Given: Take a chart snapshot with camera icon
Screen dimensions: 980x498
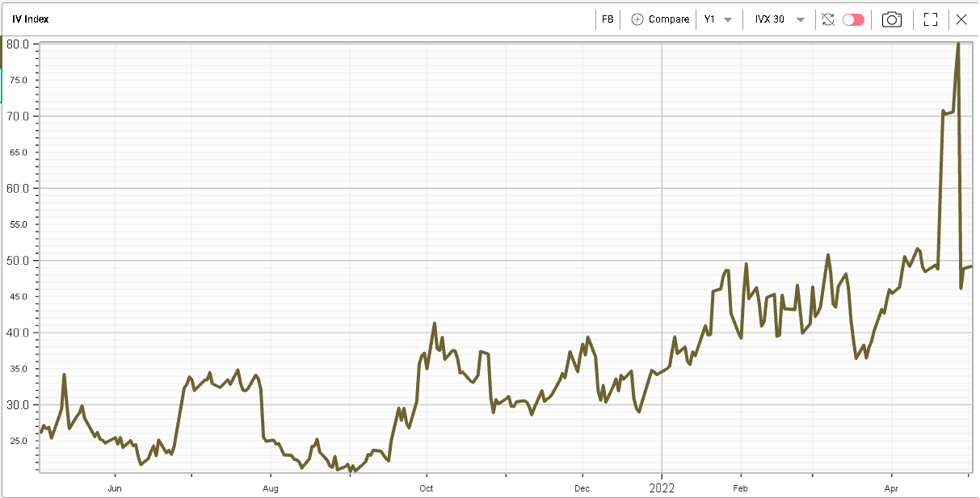Looking at the screenshot, I should [892, 19].
